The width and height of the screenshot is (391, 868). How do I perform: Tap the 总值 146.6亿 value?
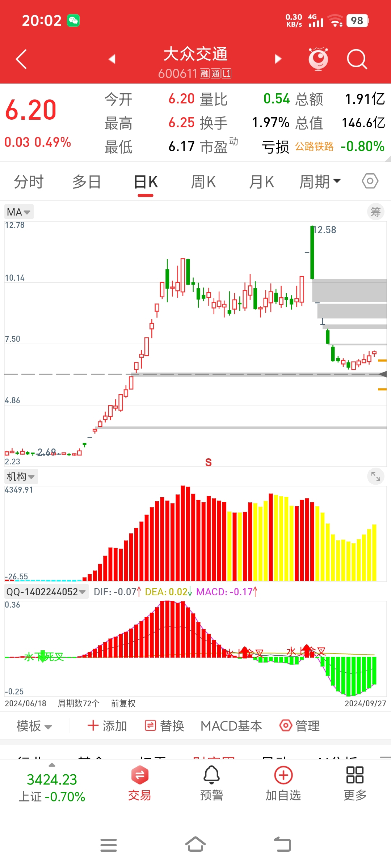[x=363, y=123]
